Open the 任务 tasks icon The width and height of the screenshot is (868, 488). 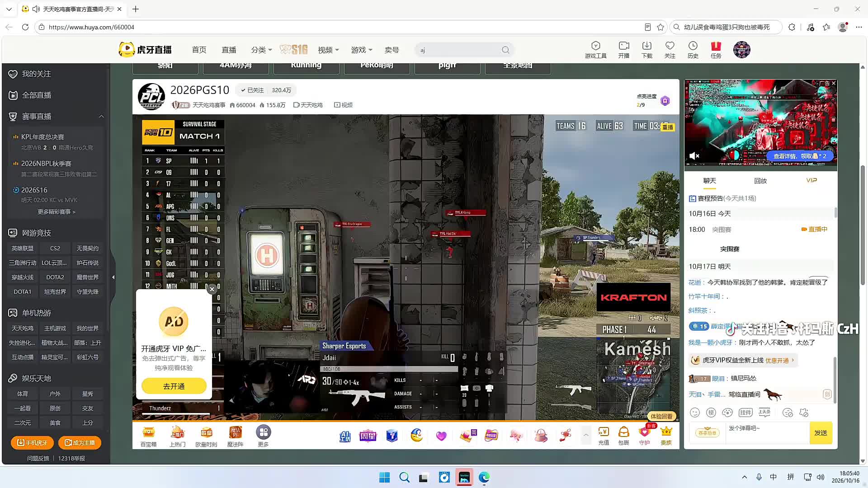[x=716, y=50]
